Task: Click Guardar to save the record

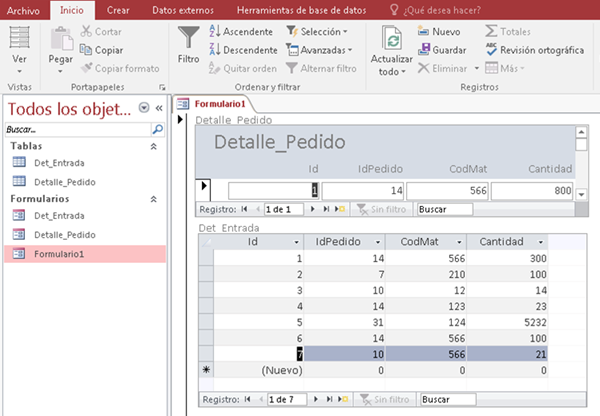Action: (440, 50)
